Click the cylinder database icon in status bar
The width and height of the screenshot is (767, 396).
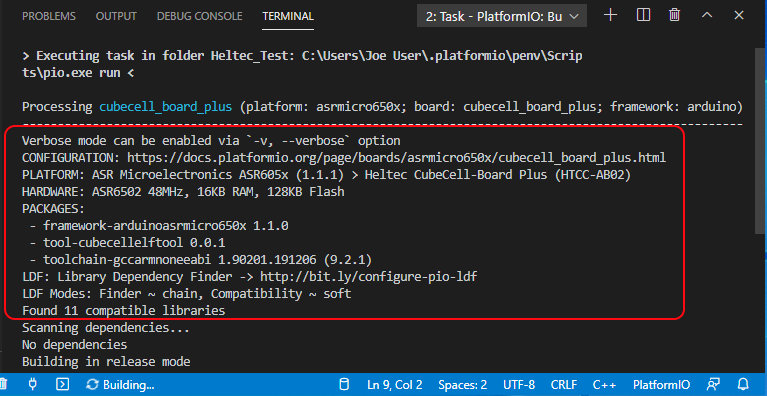pyautogui.click(x=345, y=384)
